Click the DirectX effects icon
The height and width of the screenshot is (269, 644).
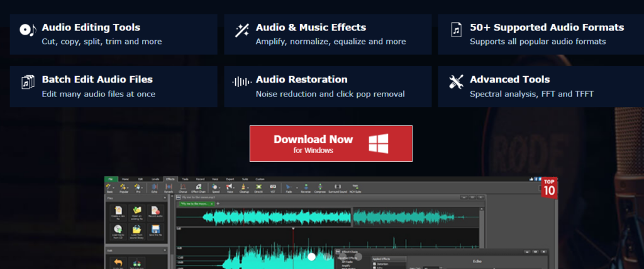click(x=258, y=186)
